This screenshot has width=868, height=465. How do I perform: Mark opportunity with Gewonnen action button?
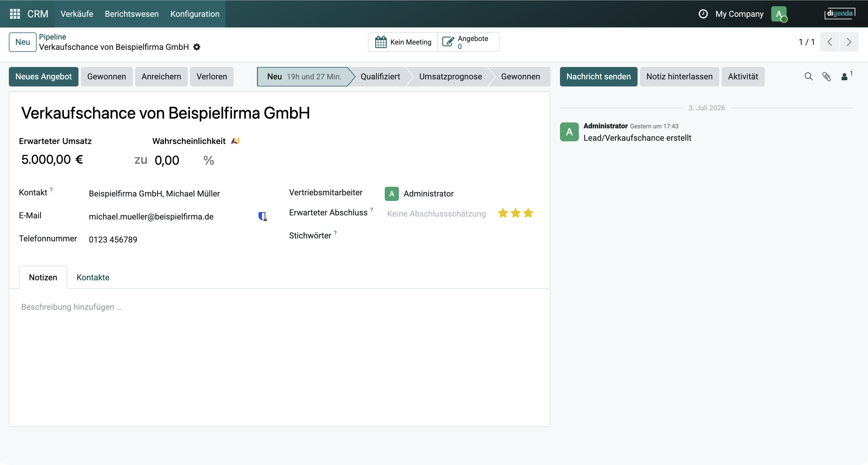[x=107, y=76]
